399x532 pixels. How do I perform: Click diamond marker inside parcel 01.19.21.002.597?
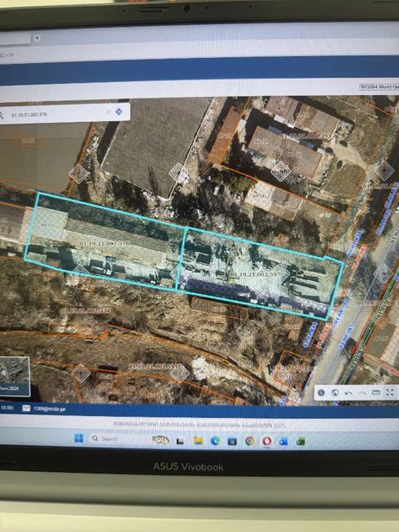tap(282, 275)
